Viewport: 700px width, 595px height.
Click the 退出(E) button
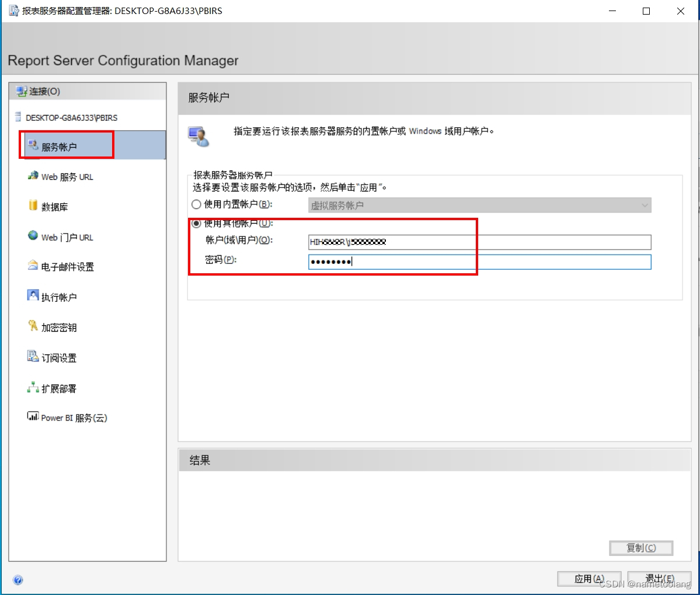[x=659, y=578]
